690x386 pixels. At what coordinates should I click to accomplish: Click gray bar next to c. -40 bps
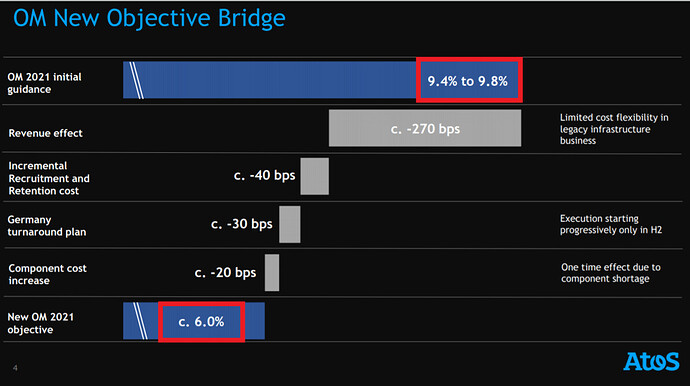point(315,176)
